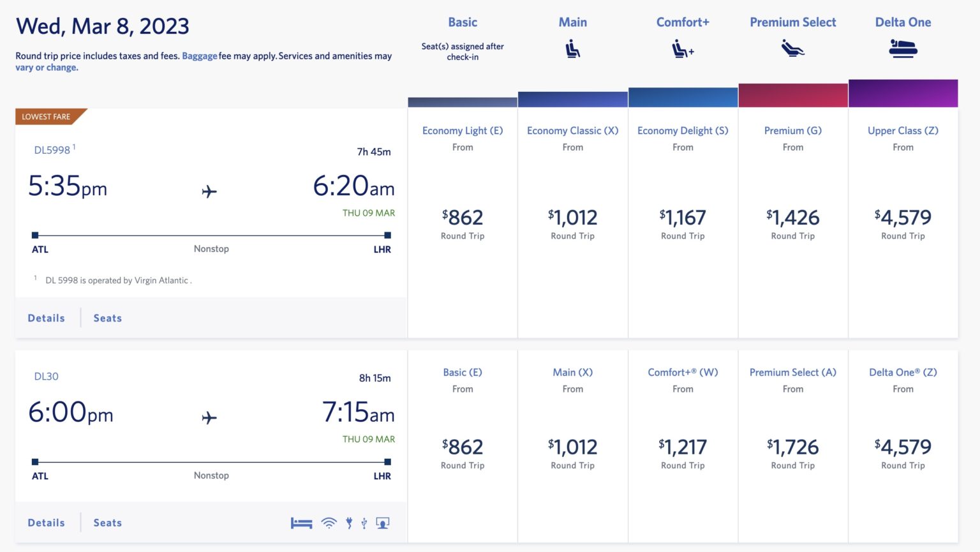Click the power outlet amenity icon

[348, 522]
